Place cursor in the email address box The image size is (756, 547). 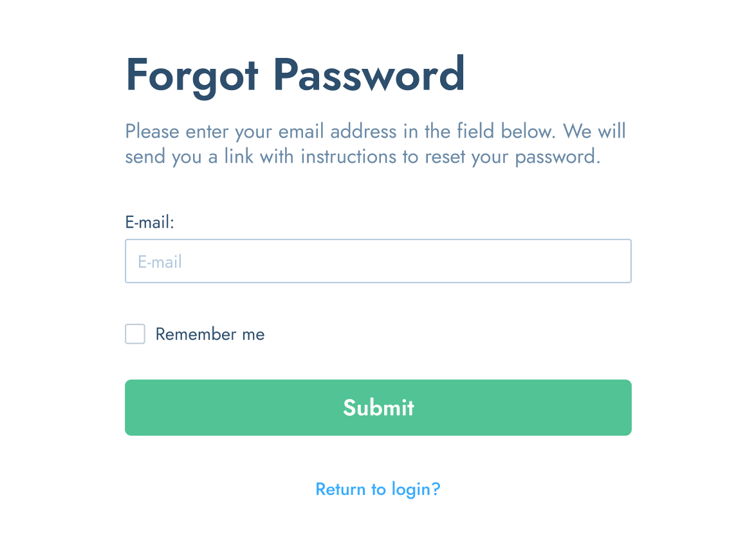[378, 261]
